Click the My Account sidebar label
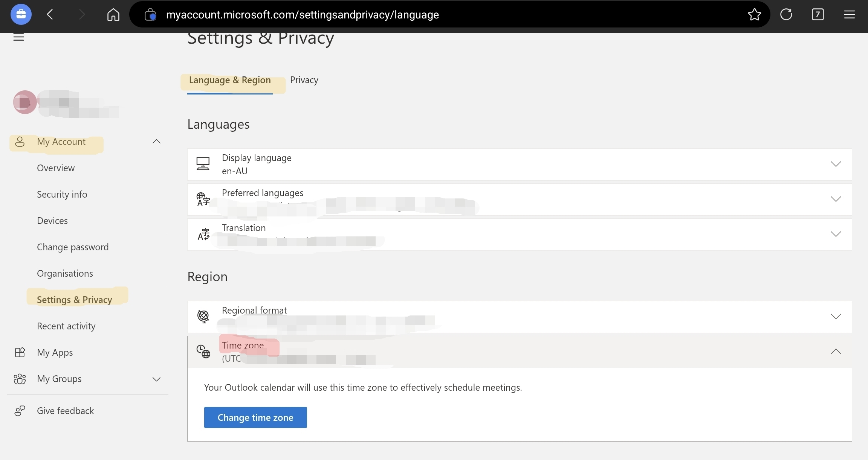 (x=61, y=142)
